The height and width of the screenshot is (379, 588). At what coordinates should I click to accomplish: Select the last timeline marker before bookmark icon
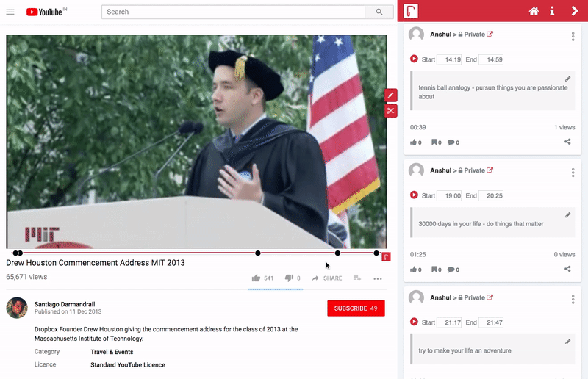[376, 253]
